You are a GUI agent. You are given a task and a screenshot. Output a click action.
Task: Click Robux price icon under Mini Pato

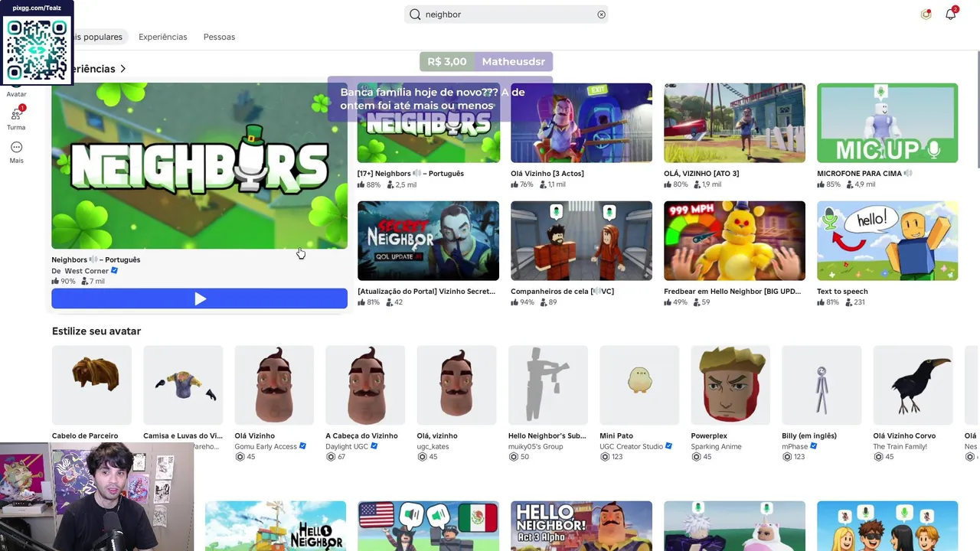pyautogui.click(x=605, y=457)
